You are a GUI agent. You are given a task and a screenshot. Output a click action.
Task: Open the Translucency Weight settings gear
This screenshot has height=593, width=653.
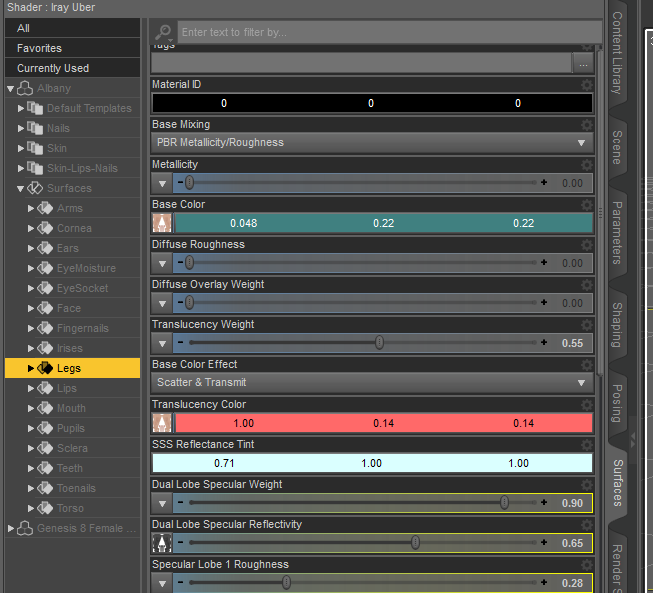pos(587,325)
